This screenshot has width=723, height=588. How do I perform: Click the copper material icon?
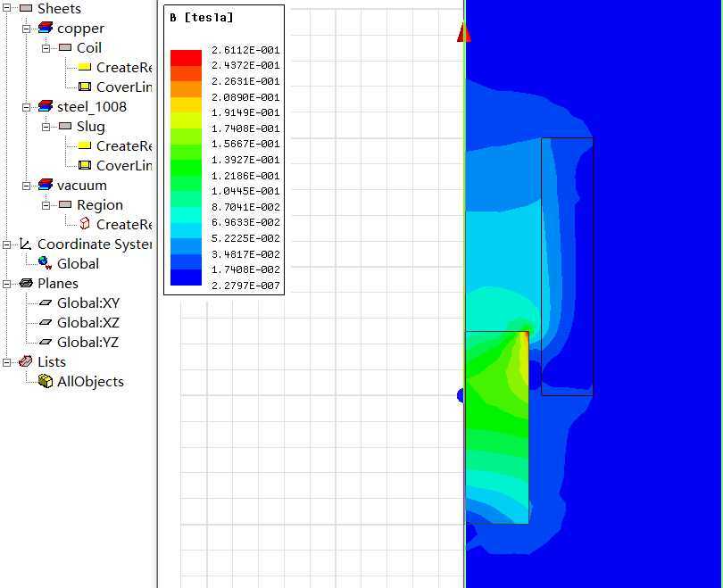[46, 29]
